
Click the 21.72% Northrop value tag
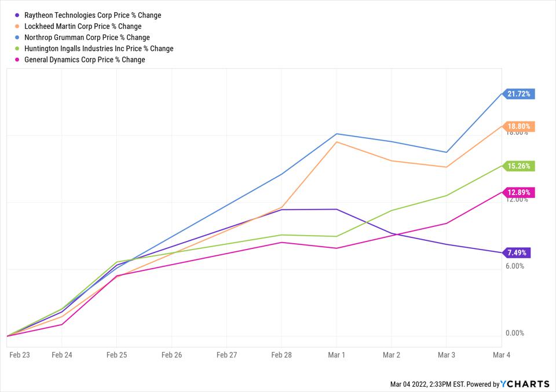518,94
